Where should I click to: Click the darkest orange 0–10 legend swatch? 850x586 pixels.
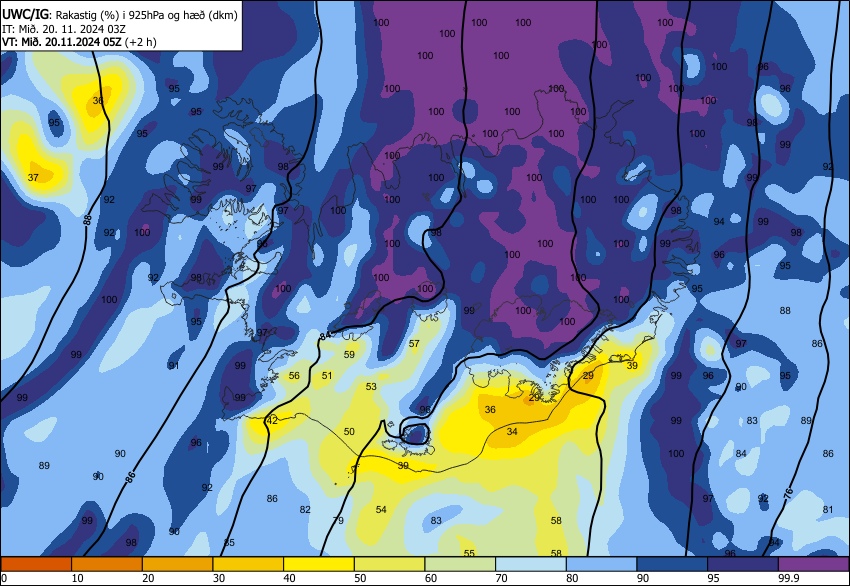pyautogui.click(x=36, y=564)
